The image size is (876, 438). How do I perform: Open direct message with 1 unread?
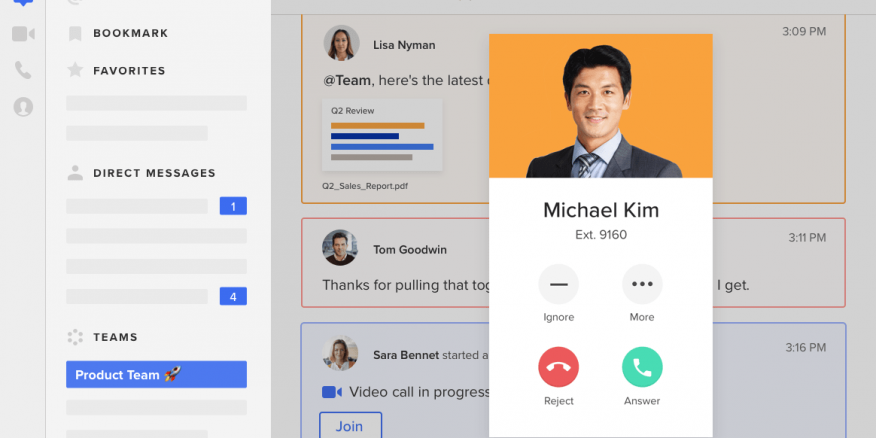156,206
